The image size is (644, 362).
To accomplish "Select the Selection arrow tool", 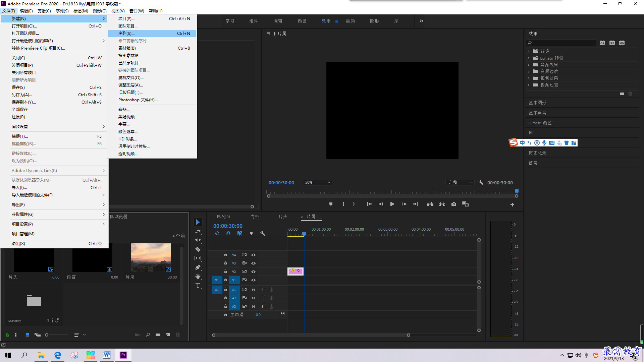I will click(198, 222).
